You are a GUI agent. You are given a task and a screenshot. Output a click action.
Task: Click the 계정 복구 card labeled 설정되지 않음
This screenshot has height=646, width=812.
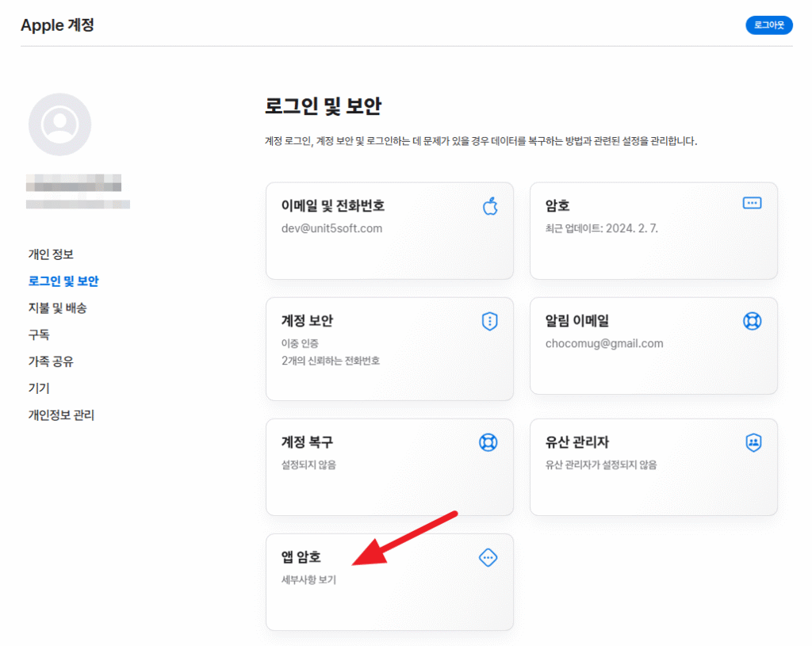[389, 466]
